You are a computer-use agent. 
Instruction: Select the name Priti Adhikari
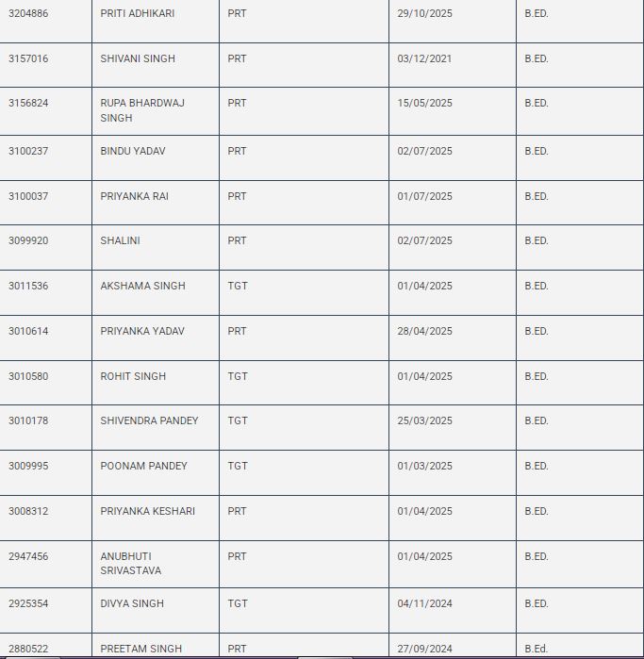[x=137, y=14]
